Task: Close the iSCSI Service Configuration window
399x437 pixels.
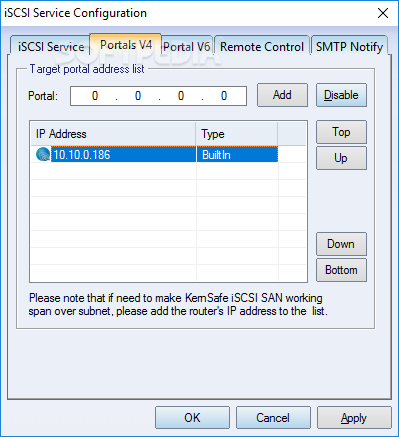Action: tap(383, 13)
